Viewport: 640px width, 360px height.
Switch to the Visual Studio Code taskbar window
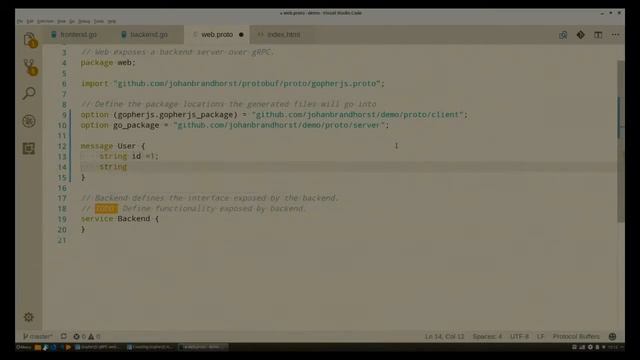pos(203,347)
